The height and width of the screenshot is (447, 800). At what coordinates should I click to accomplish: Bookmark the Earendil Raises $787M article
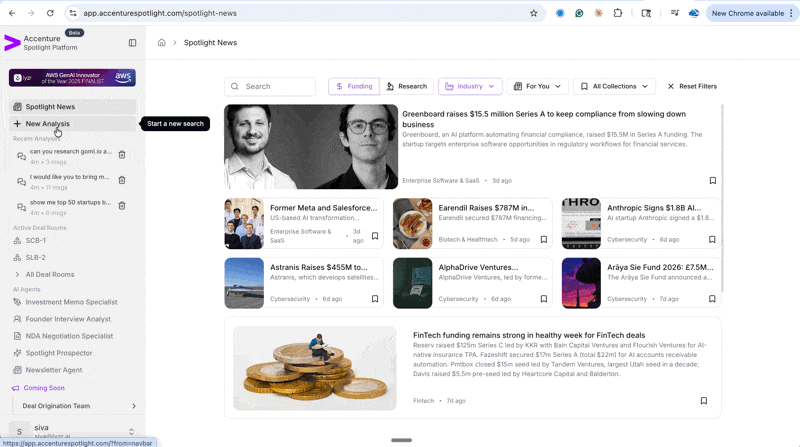[544, 239]
